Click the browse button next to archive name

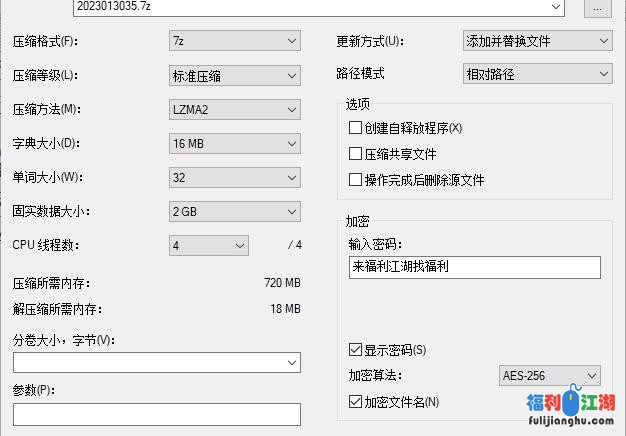point(598,7)
